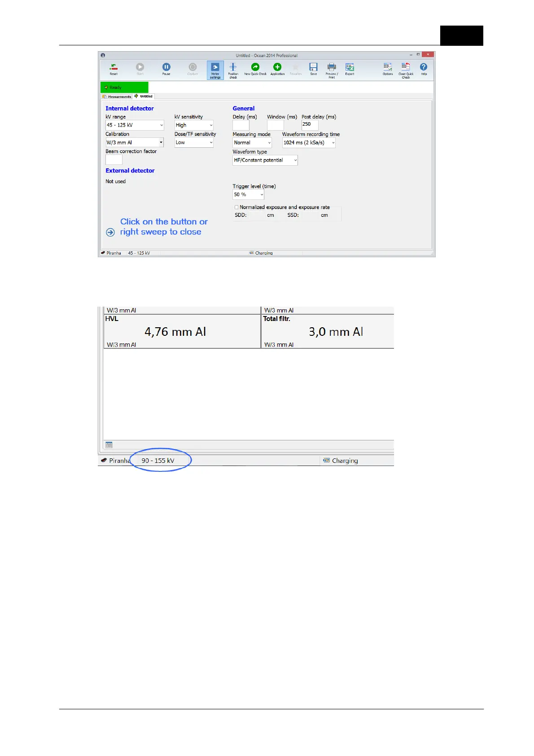The image size is (534, 756).
Task: Open Help question mark icon
Action: click(424, 67)
